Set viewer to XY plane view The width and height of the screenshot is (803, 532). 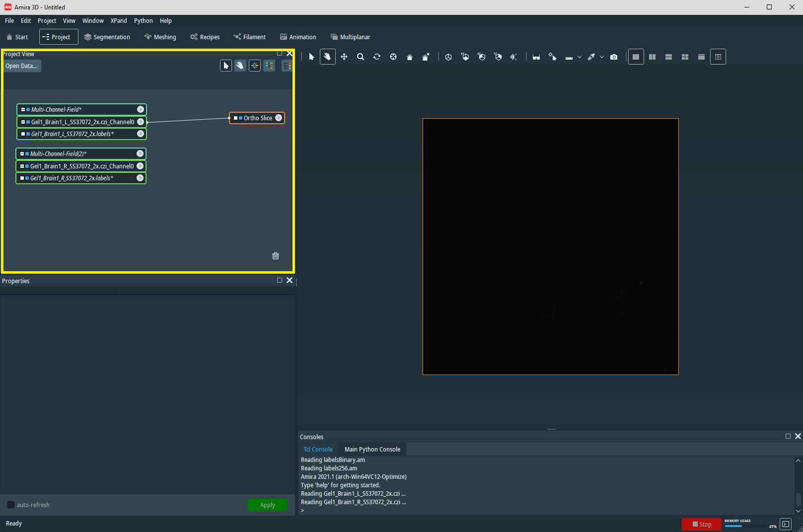[x=465, y=57]
